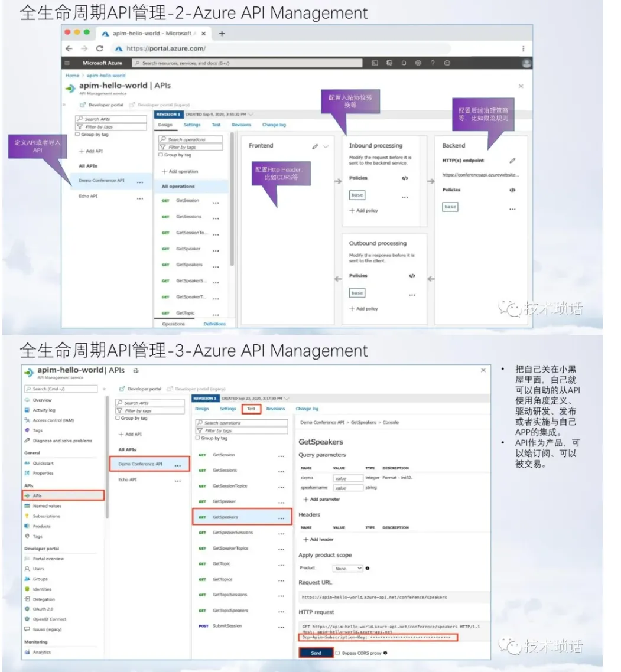This screenshot has width=621, height=672.
Task: Open the Product None dropdown
Action: (x=348, y=569)
